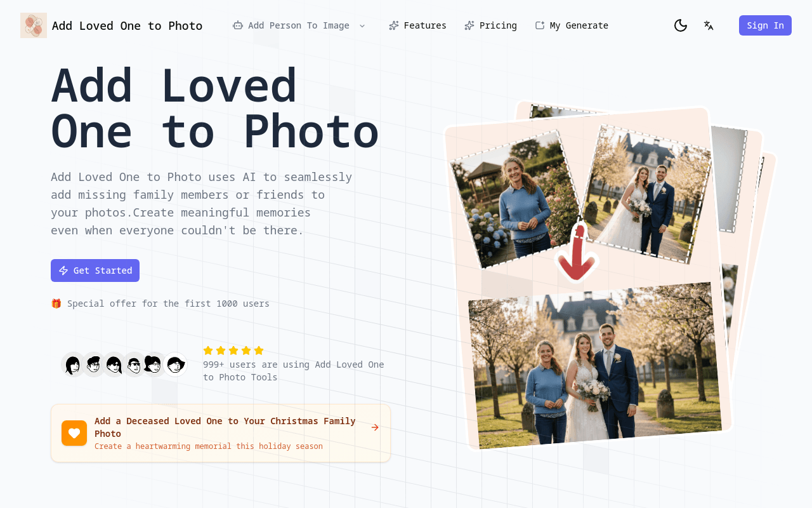Click the merged three-person result photo
The width and height of the screenshot is (812, 508).
595,366
